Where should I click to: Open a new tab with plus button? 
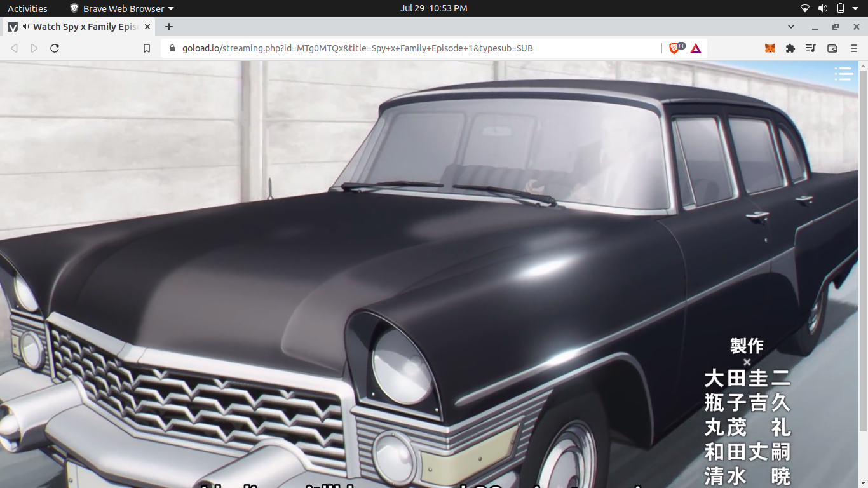(168, 27)
